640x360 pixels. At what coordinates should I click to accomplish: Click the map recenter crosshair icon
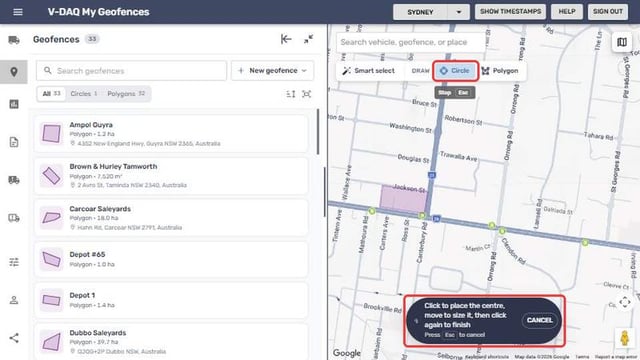click(625, 302)
